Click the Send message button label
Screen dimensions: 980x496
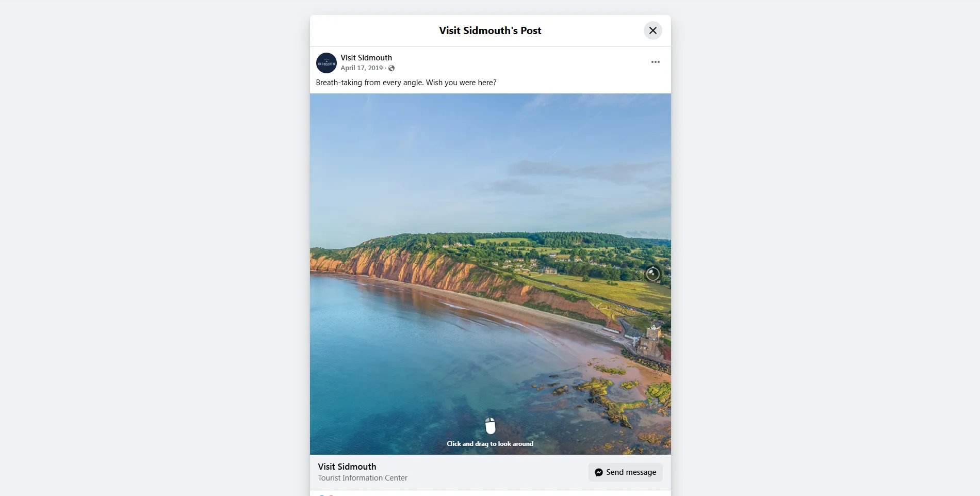pyautogui.click(x=631, y=472)
